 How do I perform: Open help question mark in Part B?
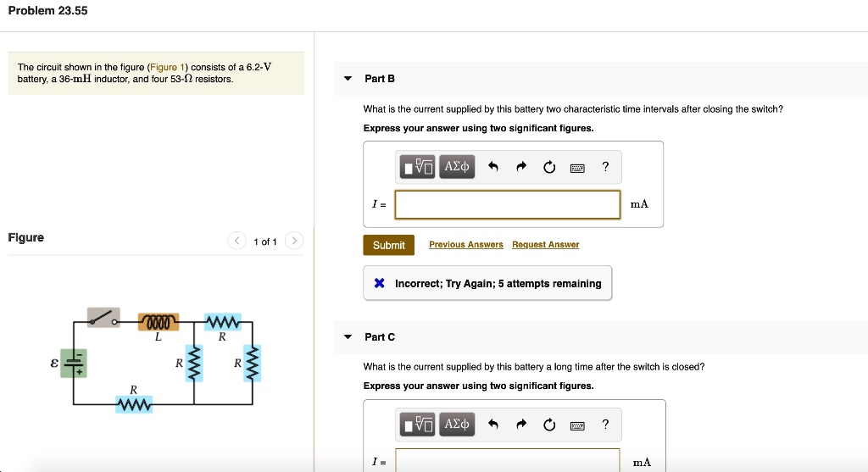coord(605,167)
